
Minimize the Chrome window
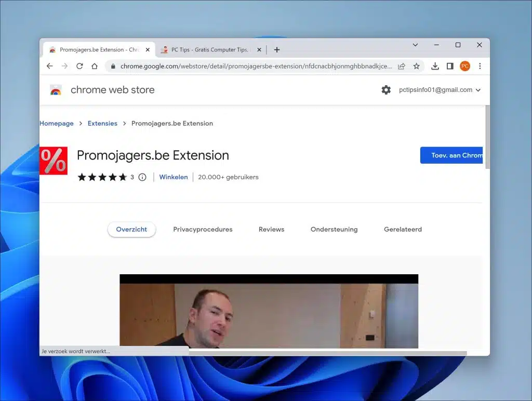436,45
